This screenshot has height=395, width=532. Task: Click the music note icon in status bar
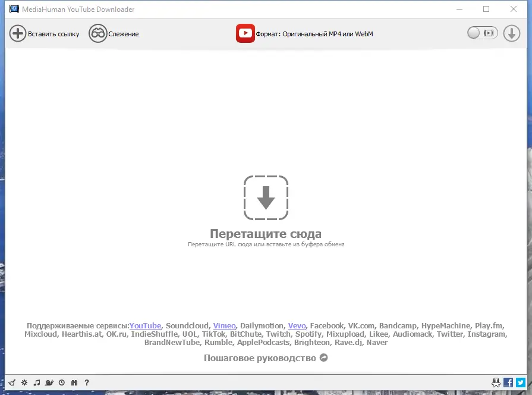click(37, 383)
